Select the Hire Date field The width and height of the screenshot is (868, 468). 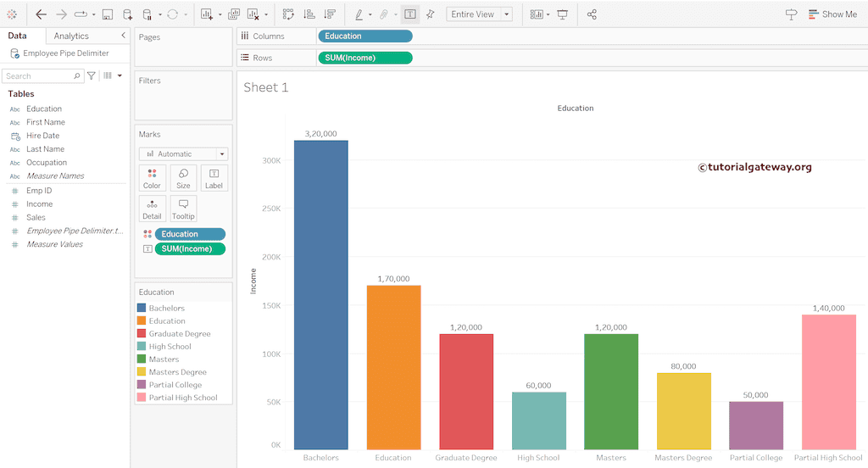pyautogui.click(x=42, y=135)
